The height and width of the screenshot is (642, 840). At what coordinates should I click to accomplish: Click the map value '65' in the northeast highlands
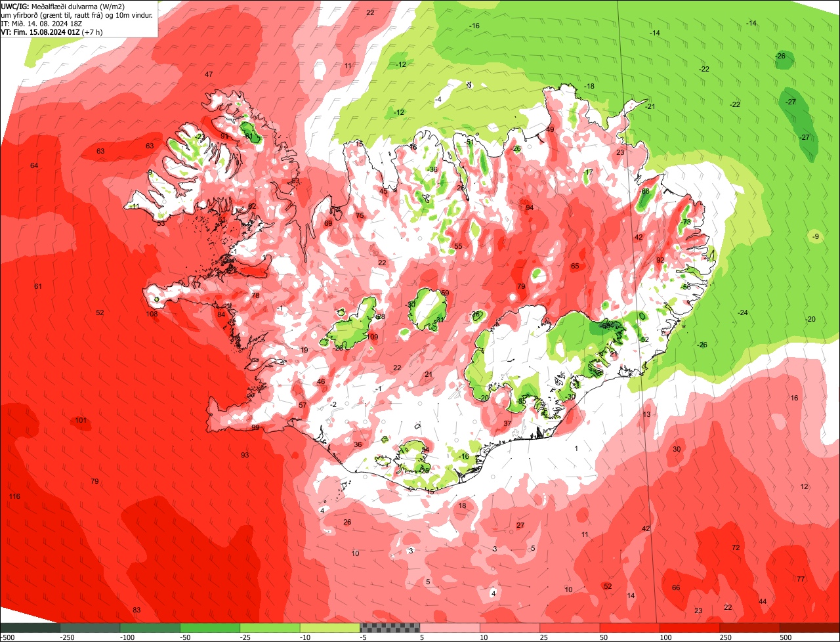(575, 266)
